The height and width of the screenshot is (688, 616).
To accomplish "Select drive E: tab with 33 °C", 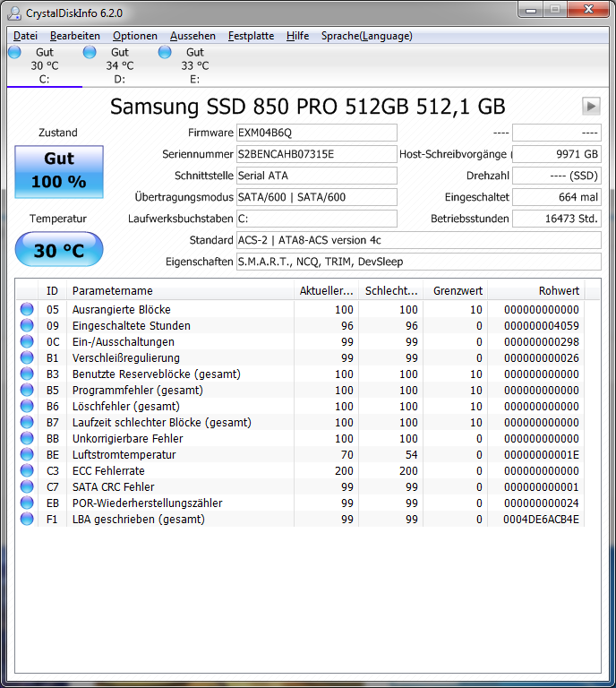I will (x=195, y=65).
